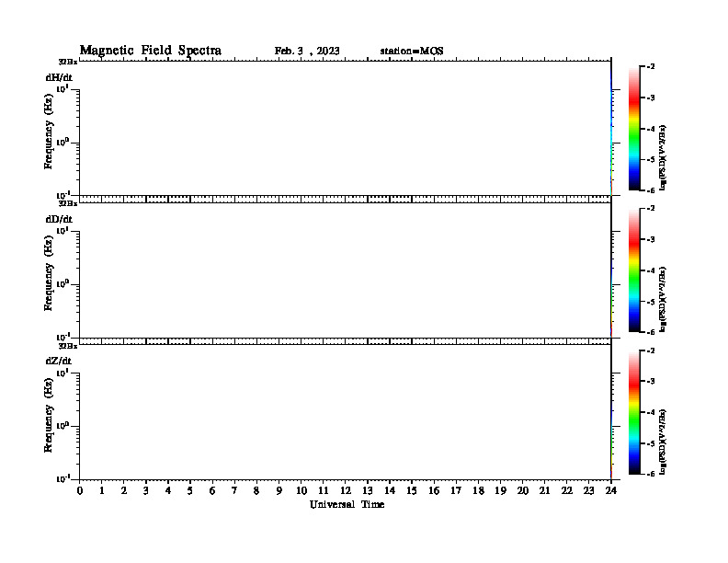728x563 pixels.
Task: Click the -5 tick on dZ/dt color scale
Action: 651,443
